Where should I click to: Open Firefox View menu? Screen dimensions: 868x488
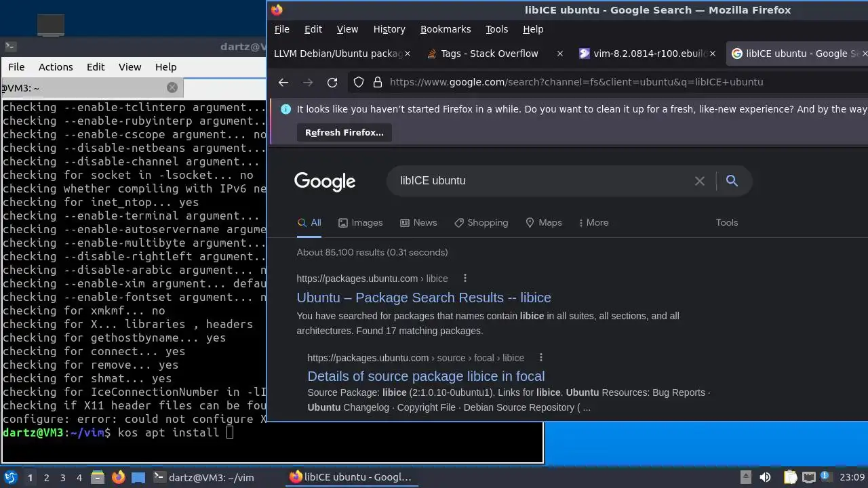coord(347,29)
